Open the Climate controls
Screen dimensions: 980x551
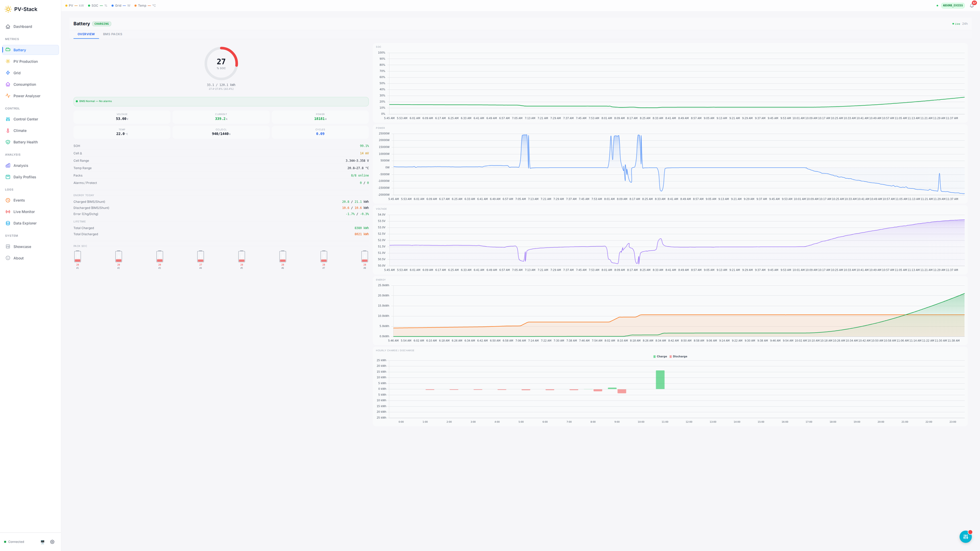tap(20, 130)
